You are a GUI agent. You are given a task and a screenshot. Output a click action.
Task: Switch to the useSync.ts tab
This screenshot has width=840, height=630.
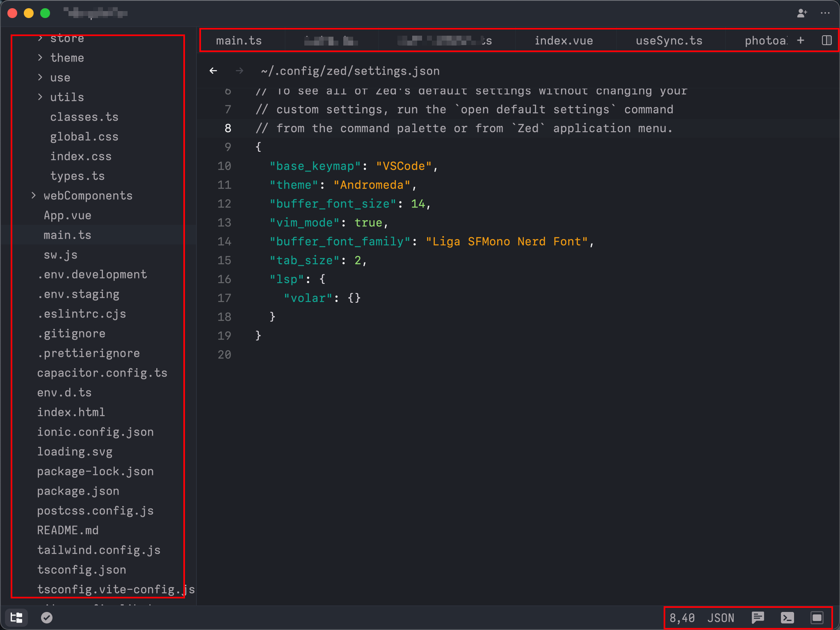669,41
